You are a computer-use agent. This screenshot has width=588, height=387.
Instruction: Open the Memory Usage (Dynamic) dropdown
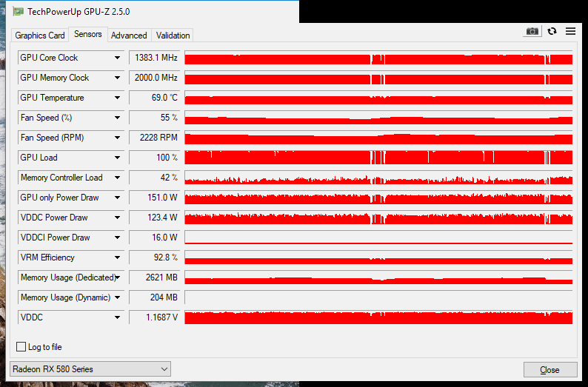pyautogui.click(x=117, y=297)
